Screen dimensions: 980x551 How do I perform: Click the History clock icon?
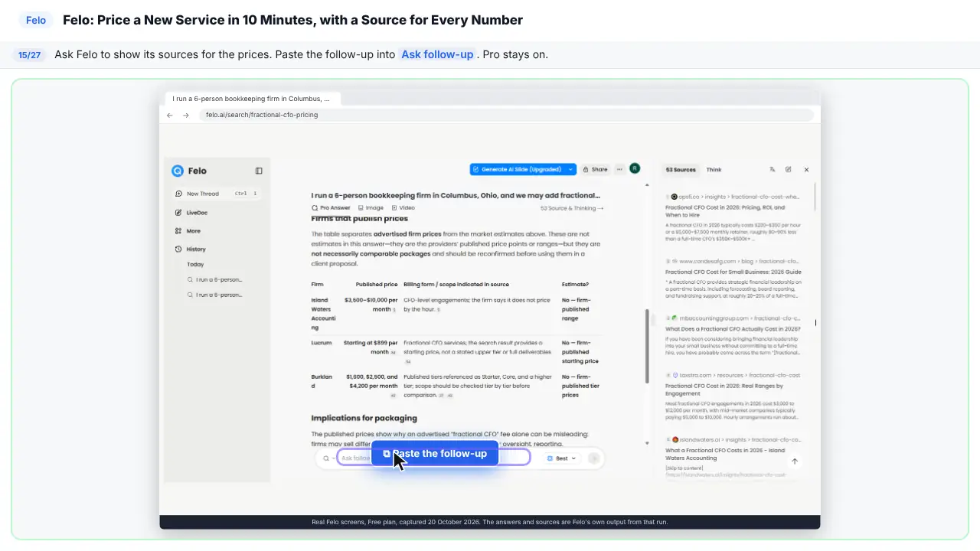178,249
